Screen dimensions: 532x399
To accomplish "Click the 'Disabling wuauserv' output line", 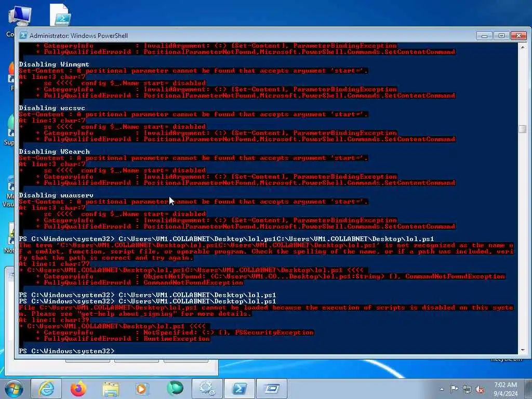I will click(x=56, y=195).
